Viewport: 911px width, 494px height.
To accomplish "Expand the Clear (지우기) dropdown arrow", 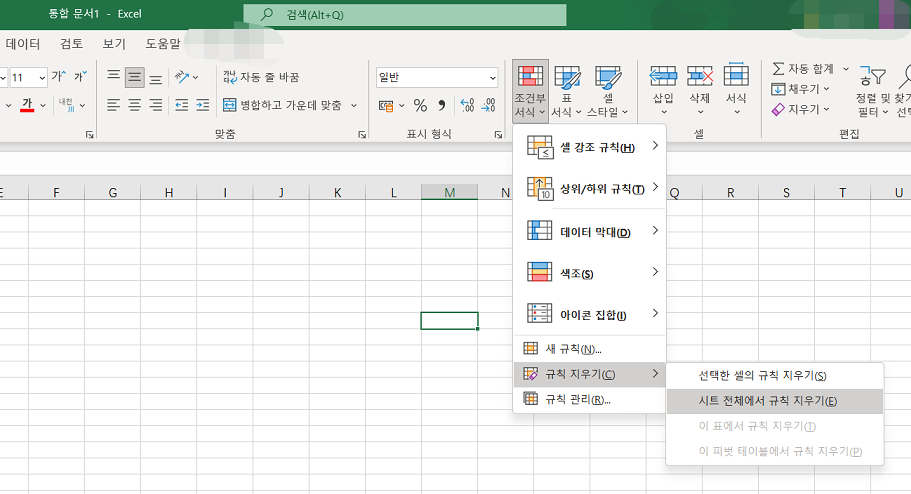I will (x=827, y=109).
